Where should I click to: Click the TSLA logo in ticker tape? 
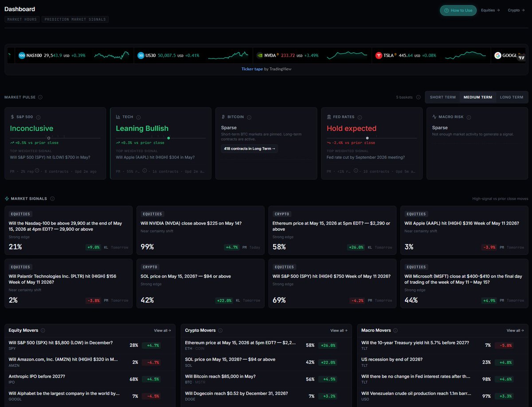[x=379, y=55]
